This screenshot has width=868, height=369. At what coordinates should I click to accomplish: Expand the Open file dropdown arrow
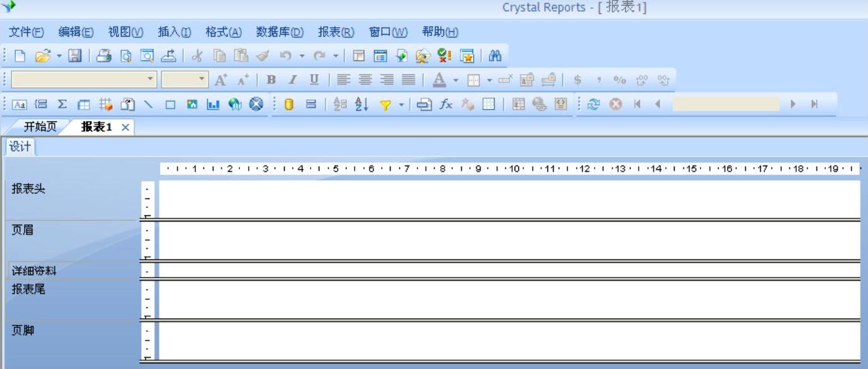[x=59, y=56]
